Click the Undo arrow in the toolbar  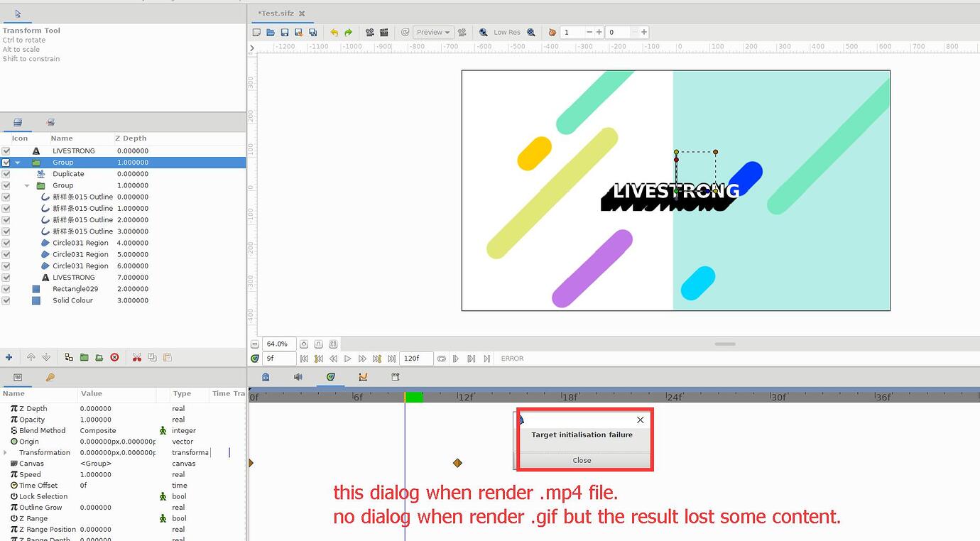[333, 32]
